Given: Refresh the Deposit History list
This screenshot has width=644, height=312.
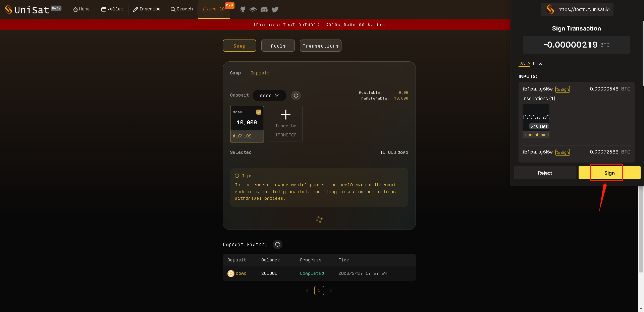Looking at the screenshot, I should pyautogui.click(x=277, y=244).
